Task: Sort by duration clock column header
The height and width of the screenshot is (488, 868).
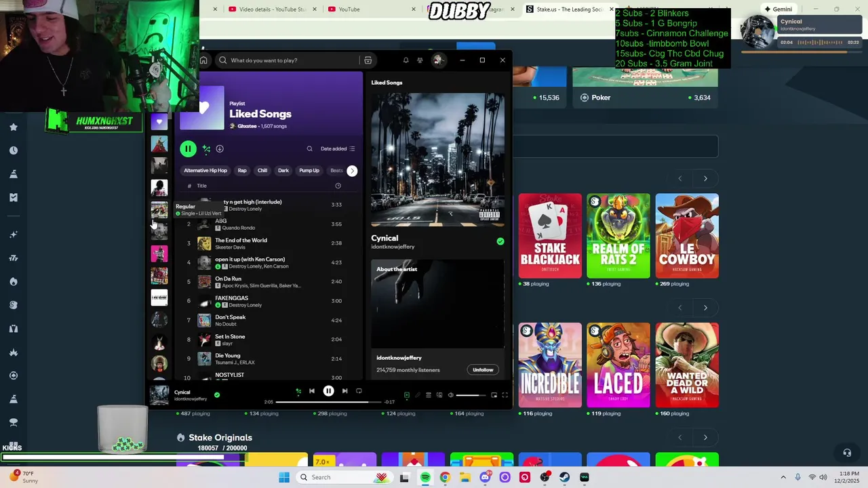Action: (x=338, y=186)
